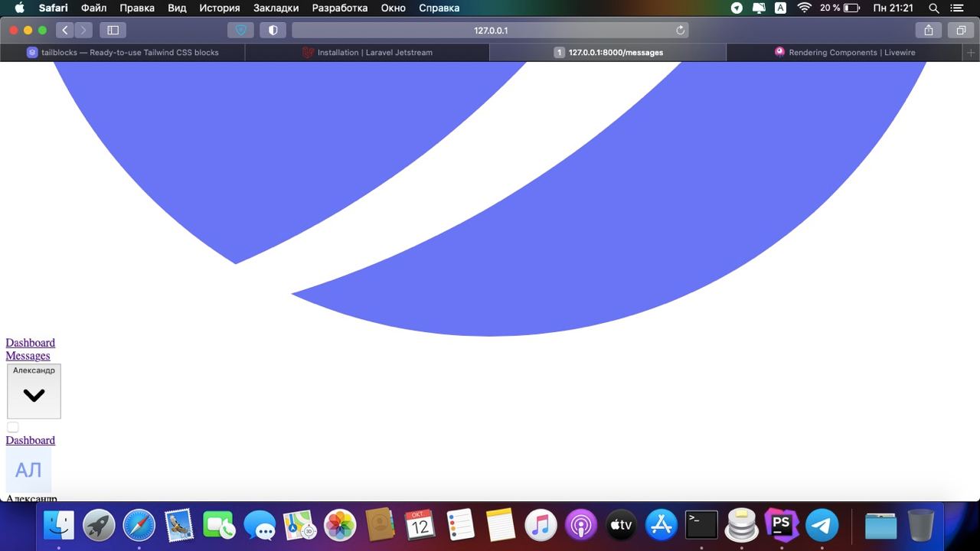This screenshot has width=980, height=551.
Task: Check the battery status at 20 %
Action: tap(839, 8)
